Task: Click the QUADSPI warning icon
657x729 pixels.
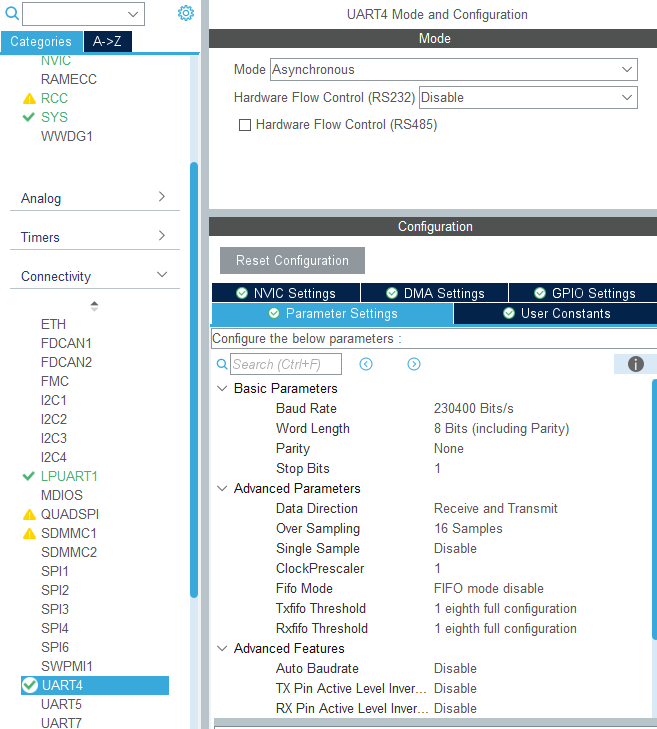Action: [x=29, y=515]
